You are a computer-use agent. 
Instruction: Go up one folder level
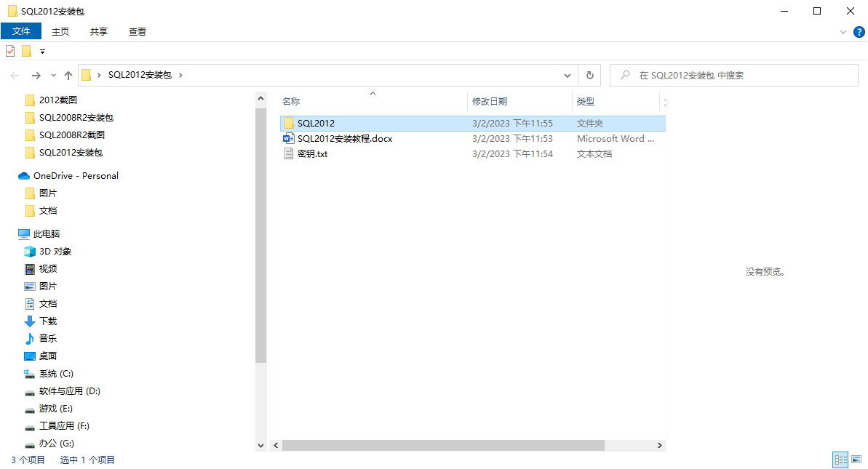(x=68, y=75)
